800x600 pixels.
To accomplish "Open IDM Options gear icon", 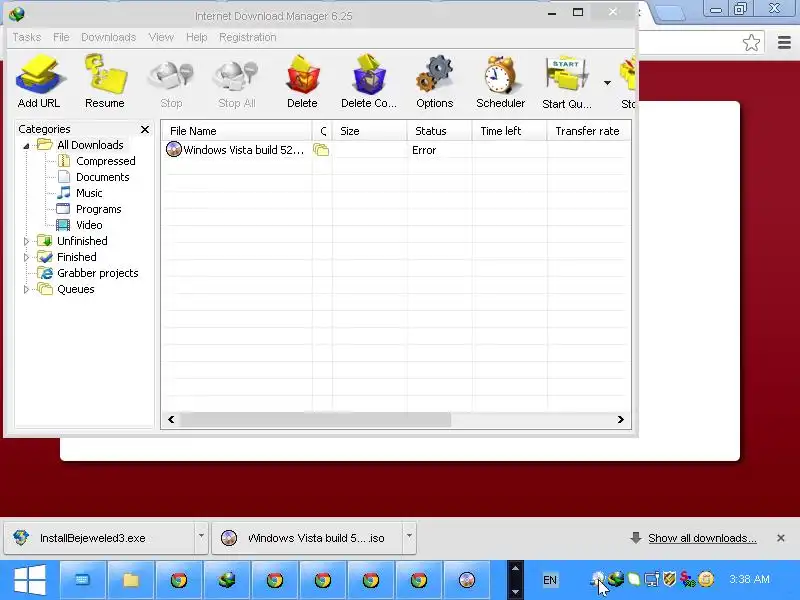I will point(434,82).
